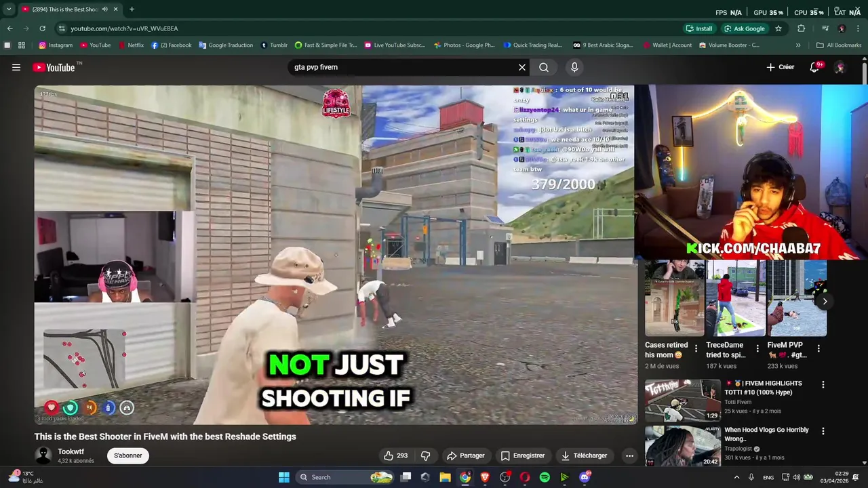Bookmark this page with the star icon
Image resolution: width=868 pixels, height=488 pixels.
pos(778,28)
